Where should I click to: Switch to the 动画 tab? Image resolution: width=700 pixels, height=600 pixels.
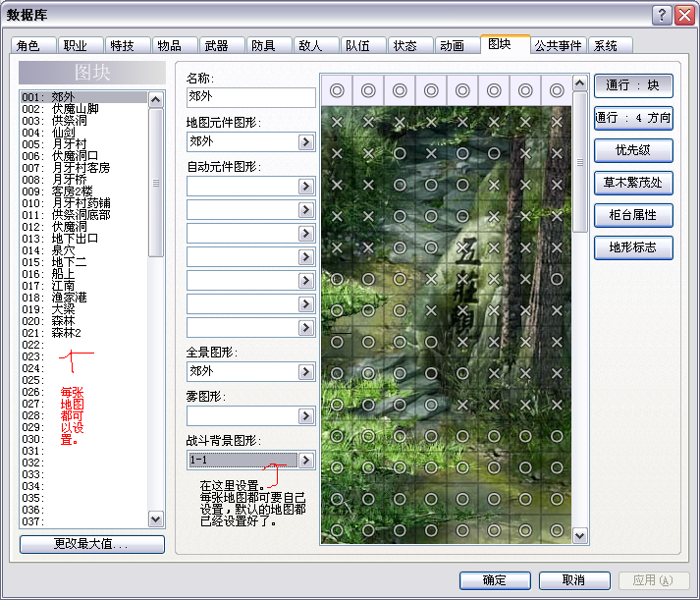pyautogui.click(x=458, y=45)
